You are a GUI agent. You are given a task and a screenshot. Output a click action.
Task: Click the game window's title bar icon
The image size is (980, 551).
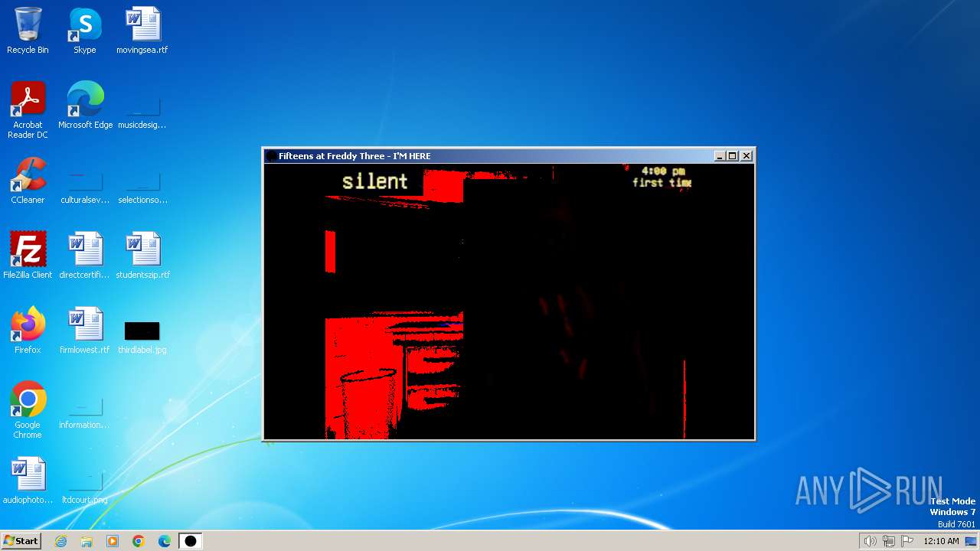(271, 156)
